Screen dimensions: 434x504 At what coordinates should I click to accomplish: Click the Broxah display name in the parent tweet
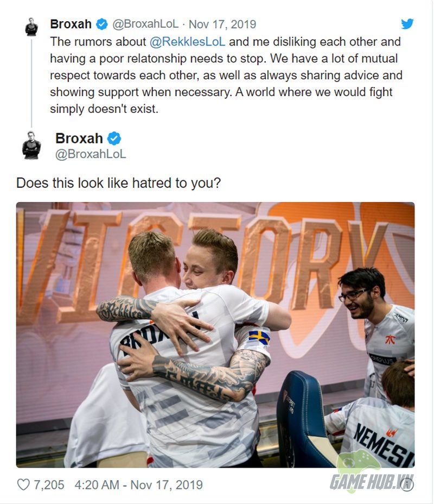pos(71,24)
